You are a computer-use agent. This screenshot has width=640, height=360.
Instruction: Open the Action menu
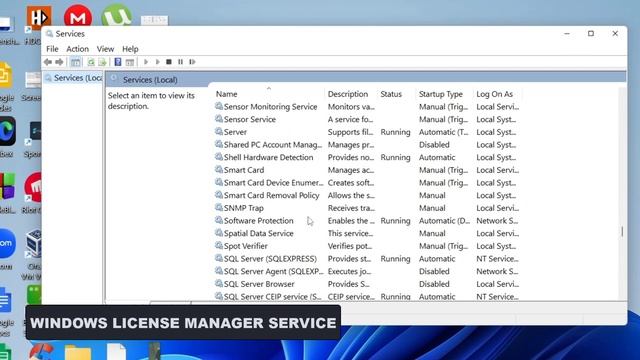[x=78, y=49]
